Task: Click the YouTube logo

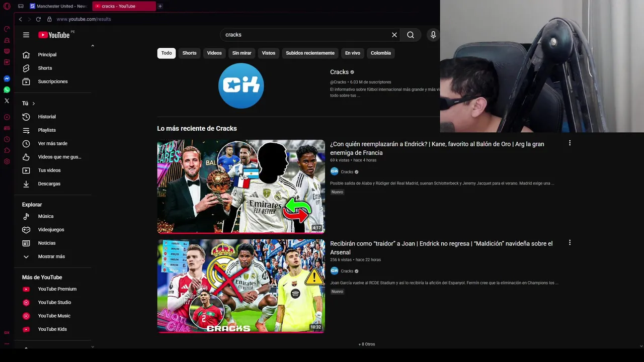Action: [54, 35]
